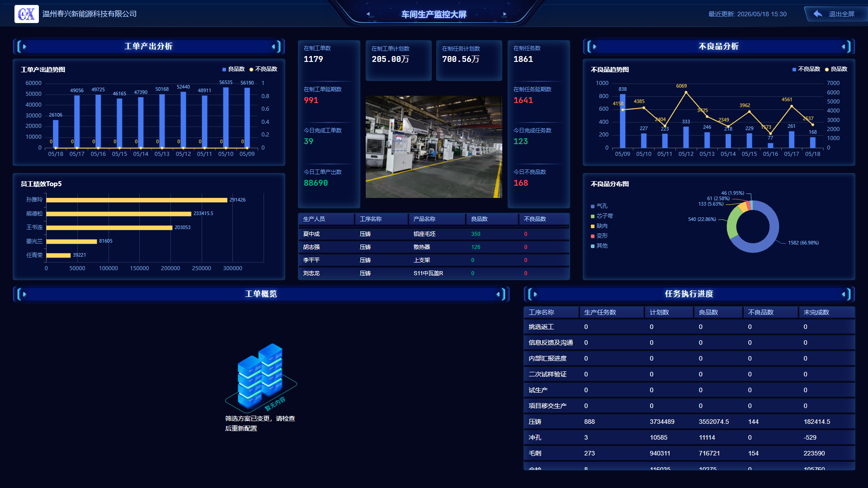Click the 缺肉 yellow legend swatch
The width and height of the screenshot is (868, 488).
[x=593, y=226]
